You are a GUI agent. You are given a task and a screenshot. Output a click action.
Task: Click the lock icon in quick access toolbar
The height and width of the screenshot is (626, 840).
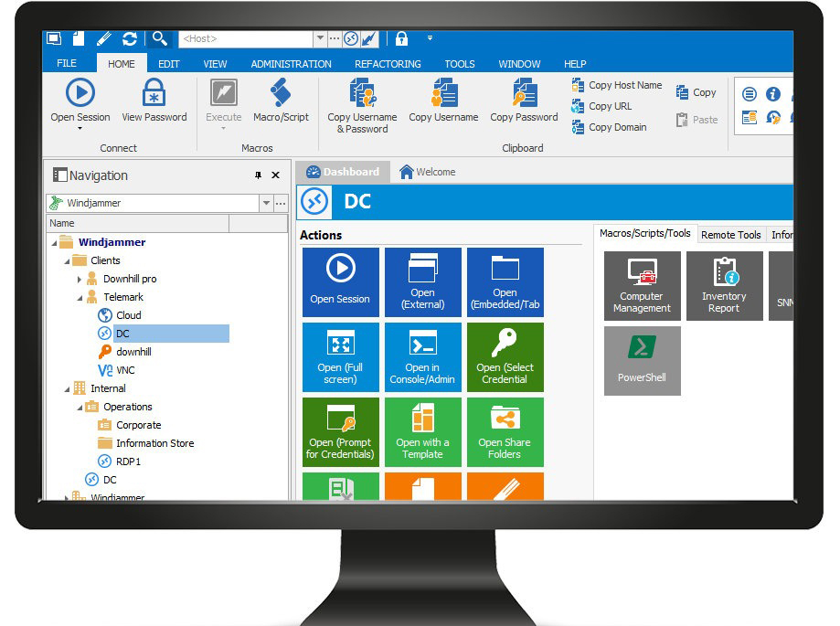click(x=400, y=38)
